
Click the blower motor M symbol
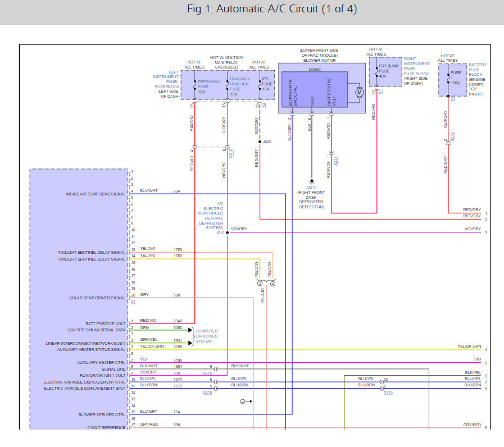pyautogui.click(x=360, y=93)
